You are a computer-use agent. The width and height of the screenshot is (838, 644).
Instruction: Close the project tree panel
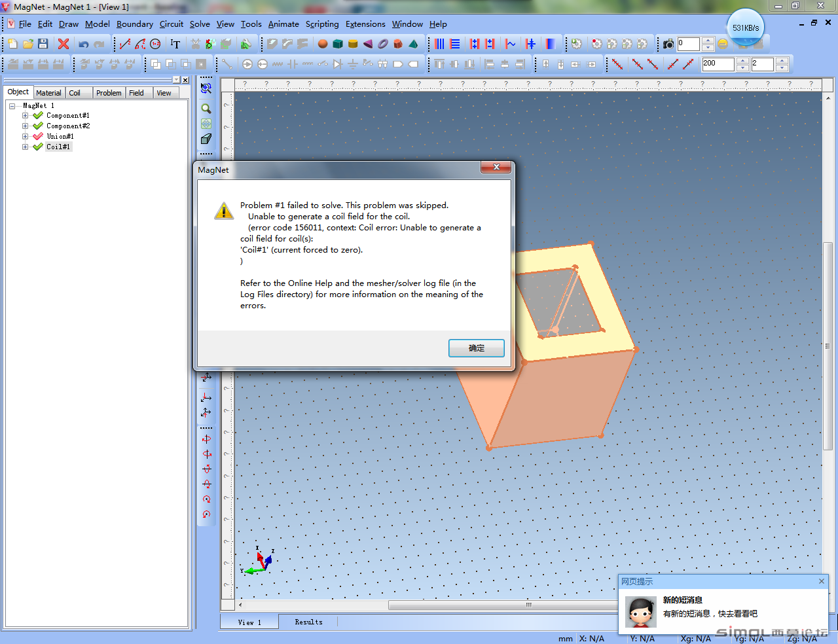185,80
